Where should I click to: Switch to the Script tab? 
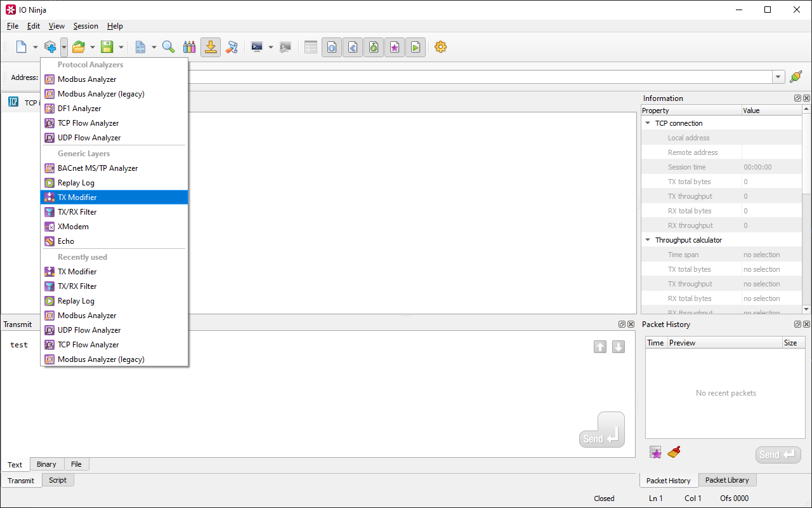[x=58, y=480]
